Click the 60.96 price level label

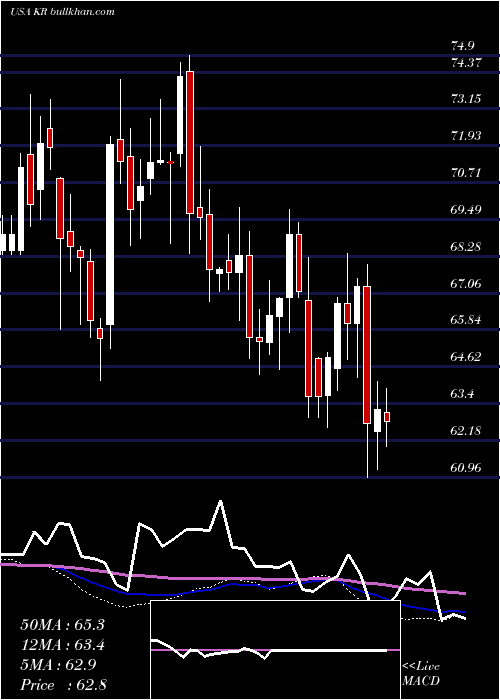pyautogui.click(x=466, y=467)
